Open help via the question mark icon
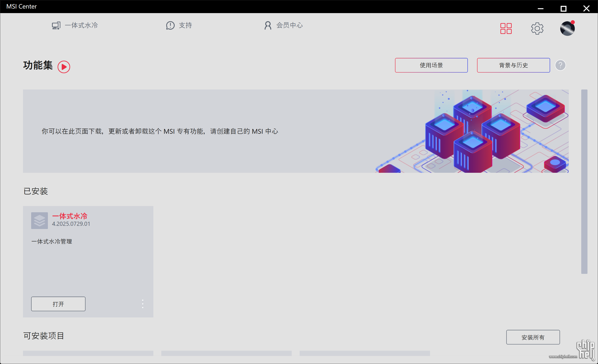This screenshot has height=364, width=598. click(x=560, y=65)
